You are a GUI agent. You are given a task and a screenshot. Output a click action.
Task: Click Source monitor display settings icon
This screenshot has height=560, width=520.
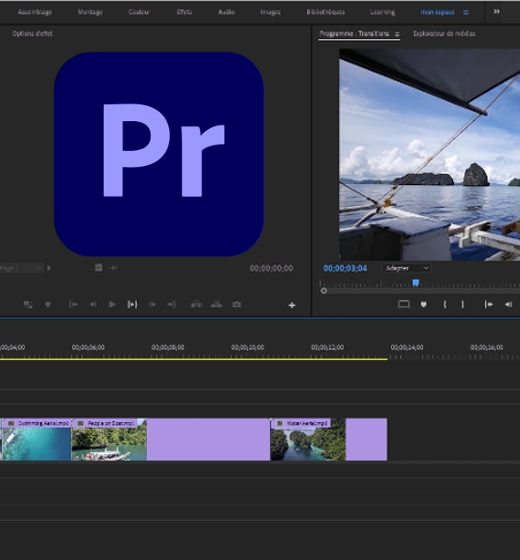pyautogui.click(x=28, y=304)
